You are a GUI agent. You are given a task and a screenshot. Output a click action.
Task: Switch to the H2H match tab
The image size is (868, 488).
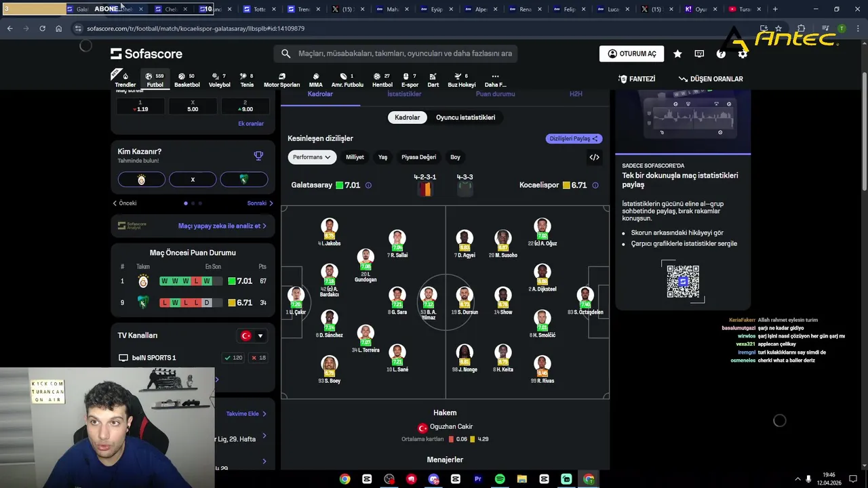pyautogui.click(x=576, y=94)
